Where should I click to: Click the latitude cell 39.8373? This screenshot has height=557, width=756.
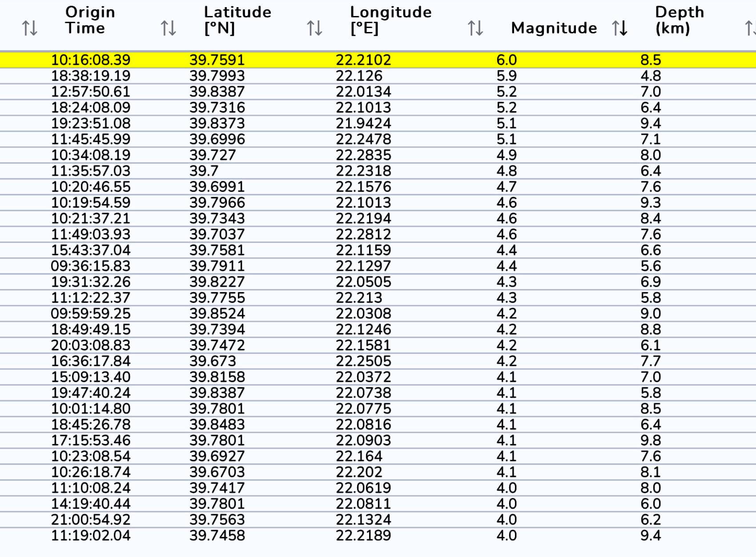pos(217,123)
